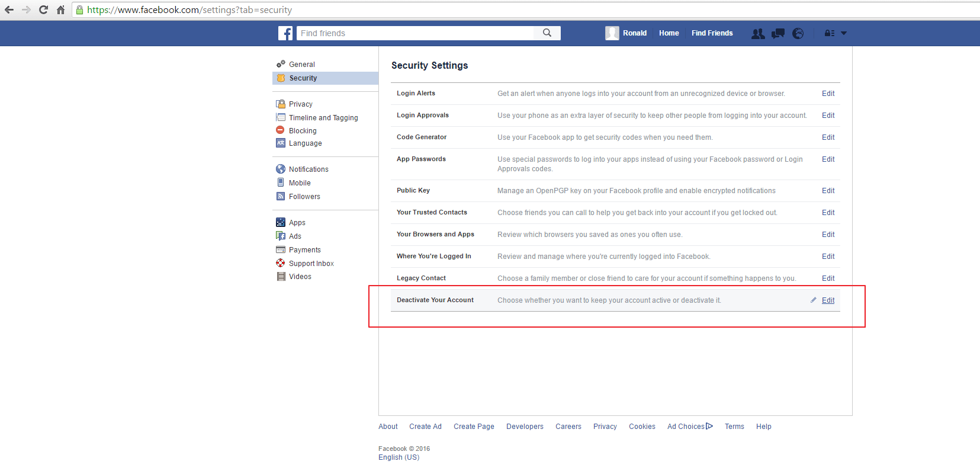Click the green HTTPS padlock icon
This screenshot has width=980, height=474.
(79, 10)
